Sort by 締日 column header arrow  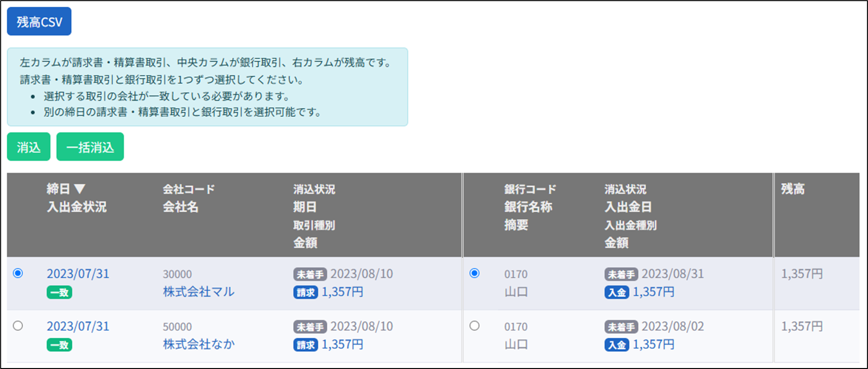point(80,189)
